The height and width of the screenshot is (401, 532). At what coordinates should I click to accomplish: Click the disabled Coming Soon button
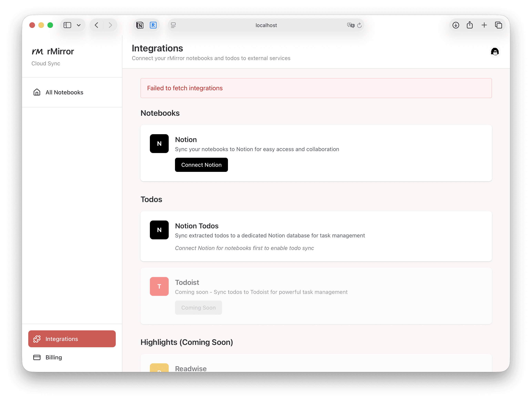[x=198, y=307]
